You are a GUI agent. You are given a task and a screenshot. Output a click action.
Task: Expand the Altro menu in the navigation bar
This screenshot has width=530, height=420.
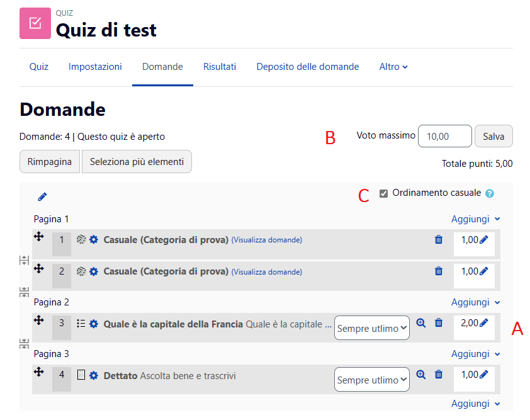coord(393,66)
